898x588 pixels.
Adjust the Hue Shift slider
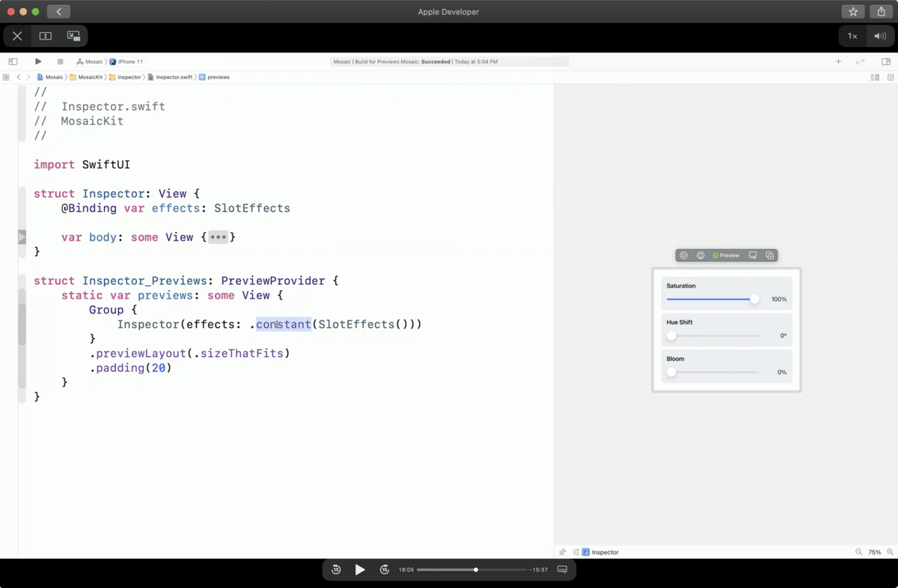[x=712, y=336]
